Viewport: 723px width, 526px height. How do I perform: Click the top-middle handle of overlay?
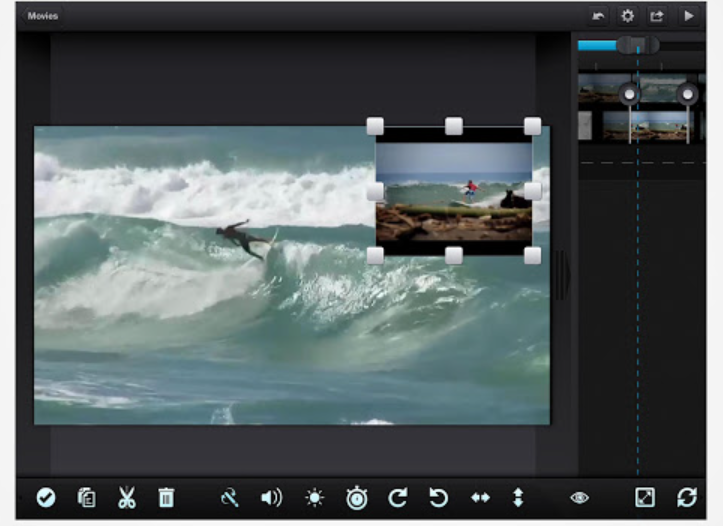tap(454, 126)
